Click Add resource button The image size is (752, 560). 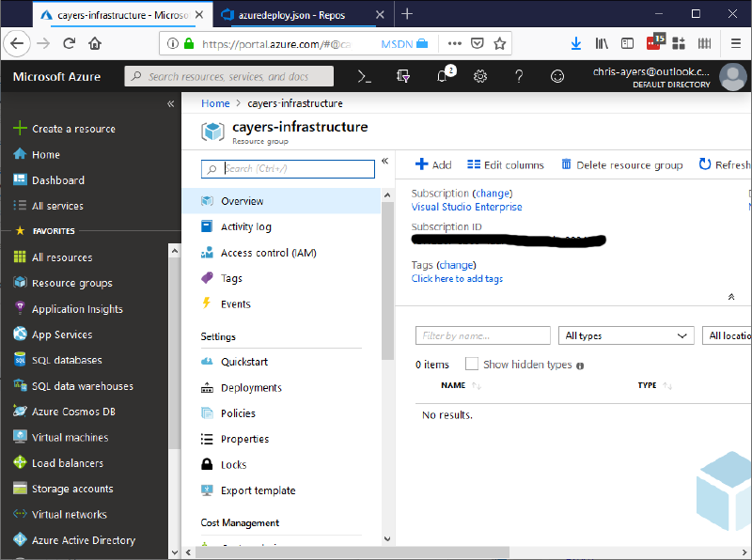pyautogui.click(x=433, y=164)
